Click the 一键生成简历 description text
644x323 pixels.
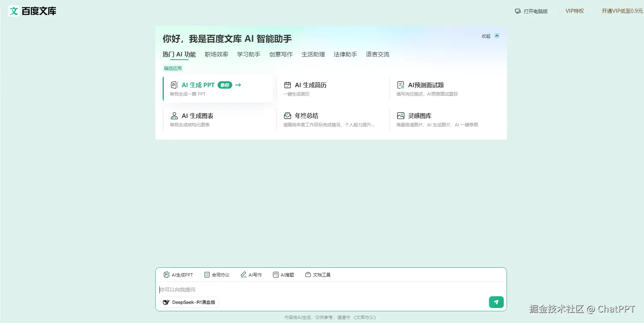pyautogui.click(x=296, y=94)
